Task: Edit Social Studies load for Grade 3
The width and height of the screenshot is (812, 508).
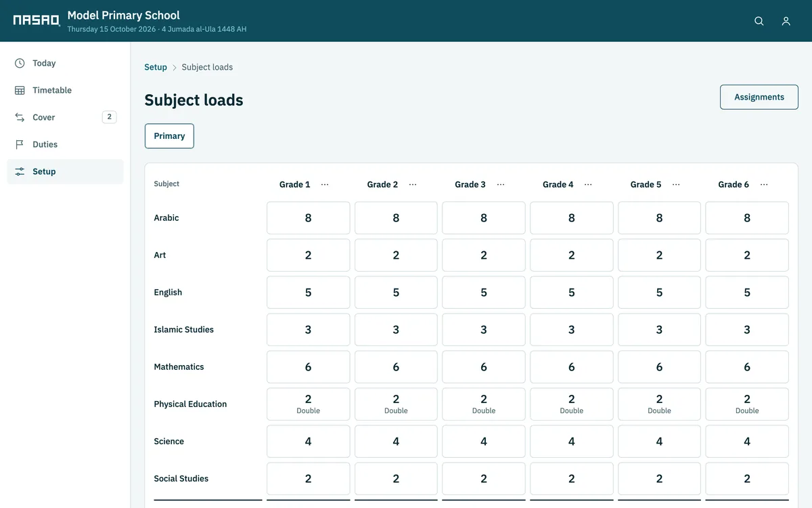Action: (484, 479)
